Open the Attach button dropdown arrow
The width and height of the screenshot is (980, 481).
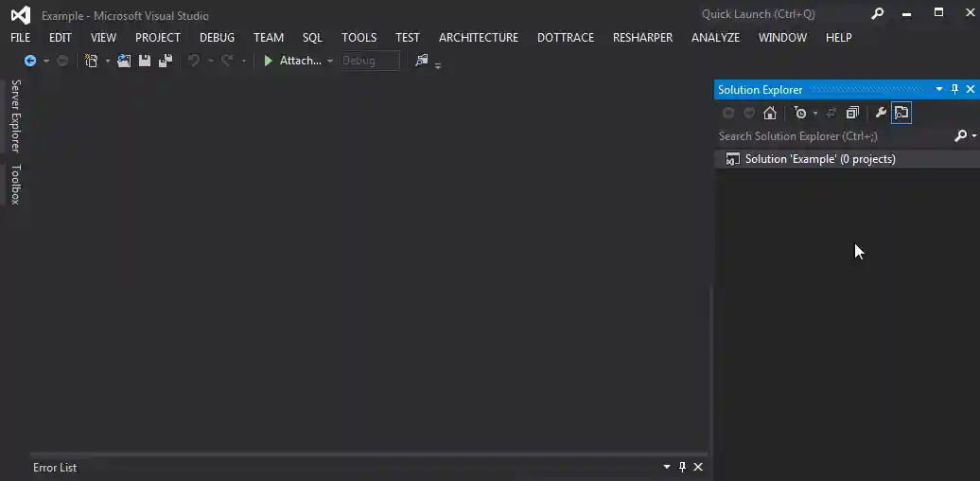[330, 62]
